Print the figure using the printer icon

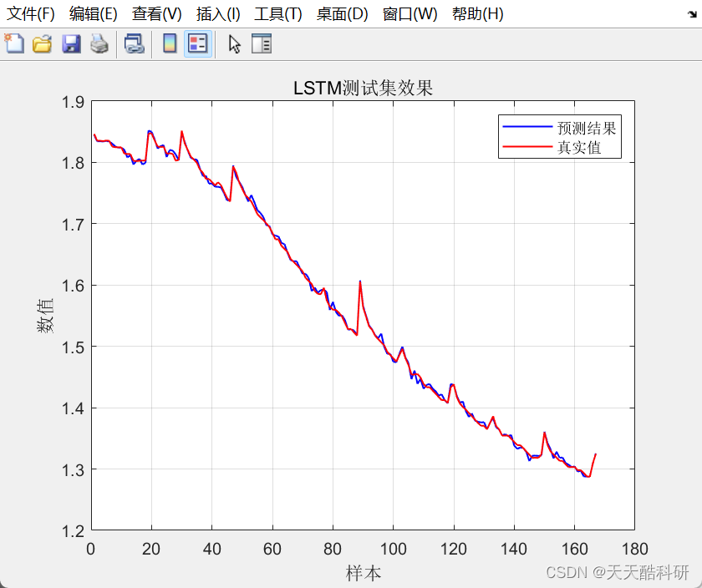[x=99, y=44]
